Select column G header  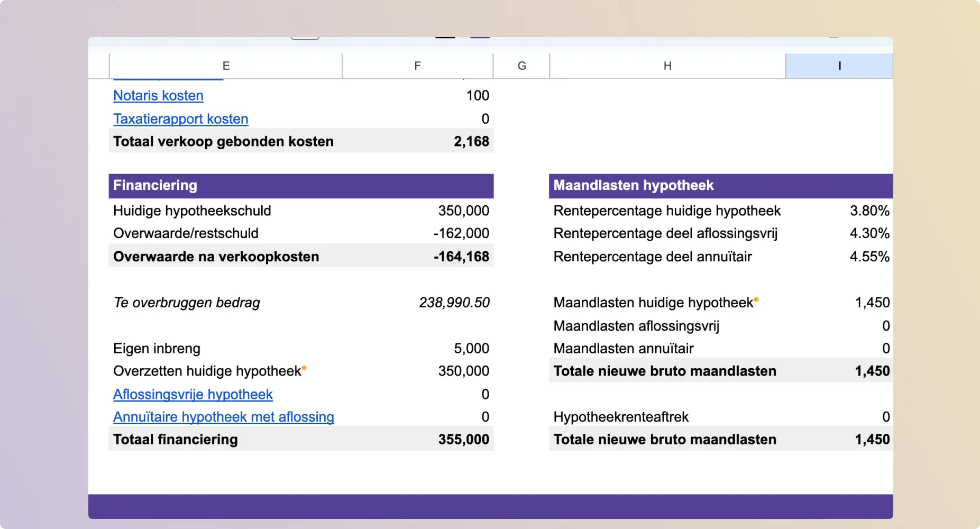pyautogui.click(x=521, y=66)
